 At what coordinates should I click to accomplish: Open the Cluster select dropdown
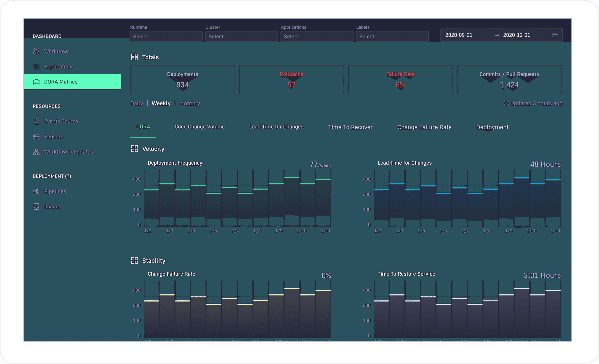[241, 36]
